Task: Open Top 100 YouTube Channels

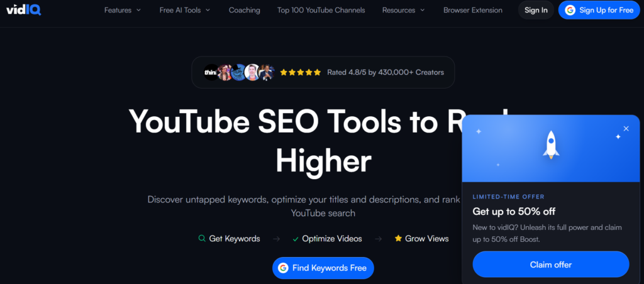Action: pos(321,10)
